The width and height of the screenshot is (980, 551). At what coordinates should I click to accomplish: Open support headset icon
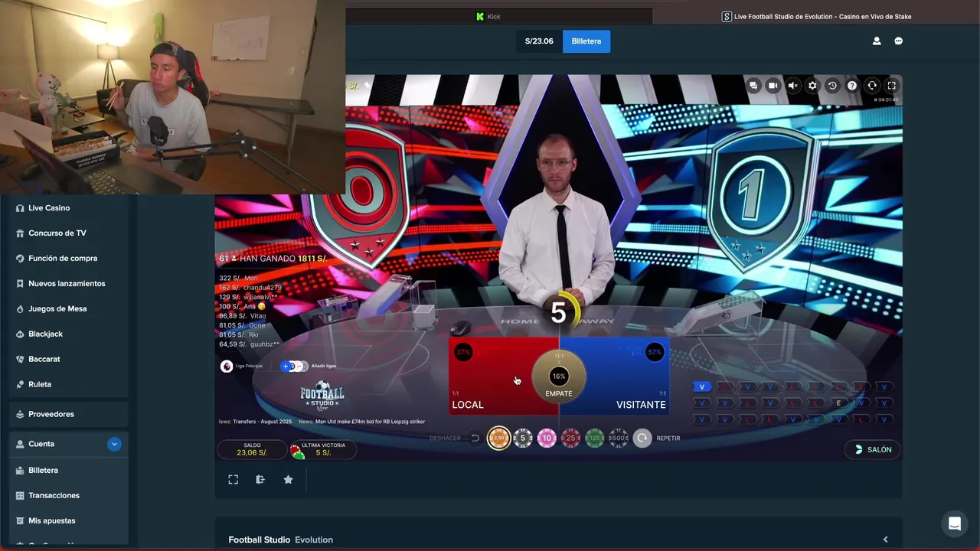pyautogui.click(x=871, y=86)
